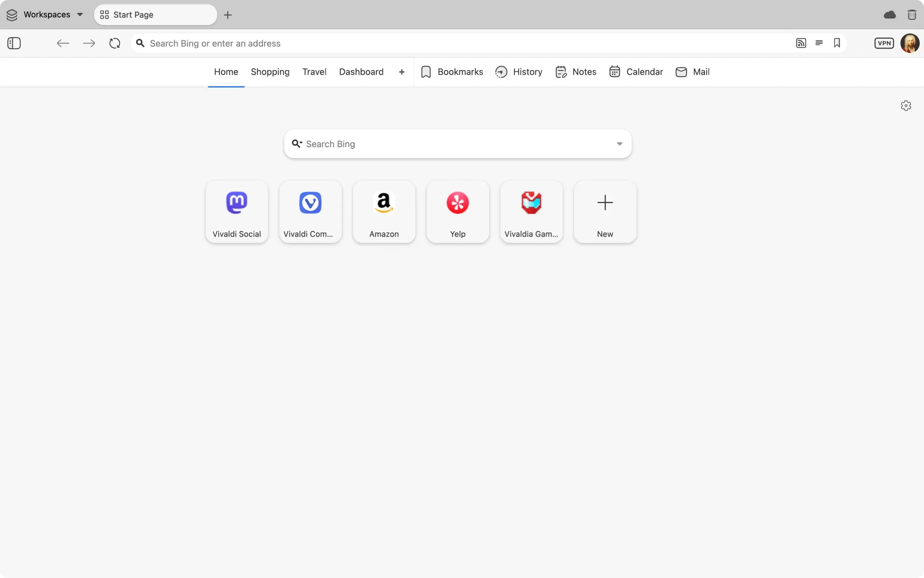Expand the Bing search engine dropdown
924x578 pixels.
click(619, 144)
